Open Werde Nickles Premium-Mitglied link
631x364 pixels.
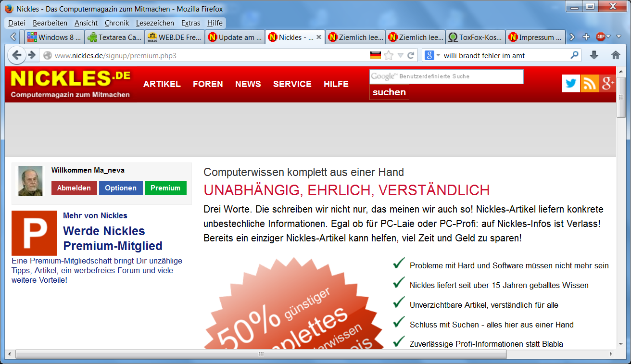coord(113,238)
